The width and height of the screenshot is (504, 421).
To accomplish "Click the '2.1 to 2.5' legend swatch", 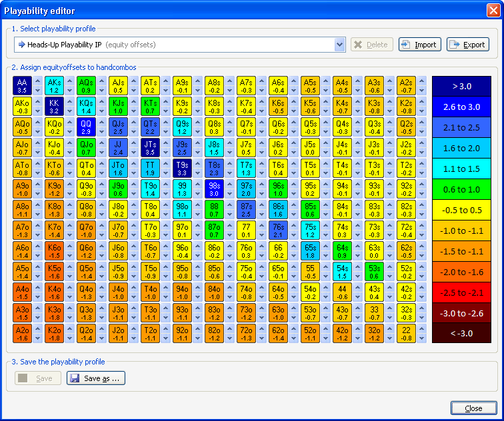I will (461, 127).
